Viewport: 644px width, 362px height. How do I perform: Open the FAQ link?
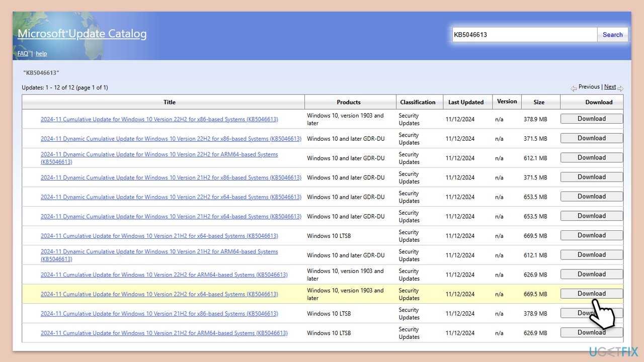pyautogui.click(x=23, y=53)
